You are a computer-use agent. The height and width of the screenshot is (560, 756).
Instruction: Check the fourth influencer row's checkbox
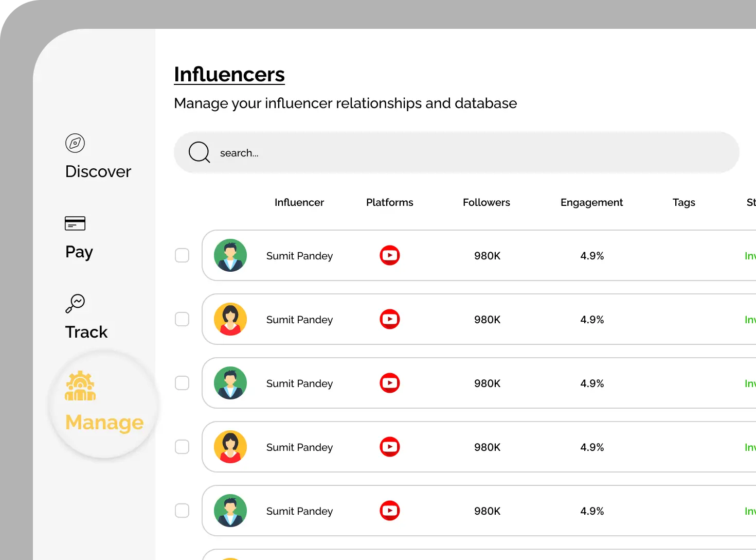182,447
